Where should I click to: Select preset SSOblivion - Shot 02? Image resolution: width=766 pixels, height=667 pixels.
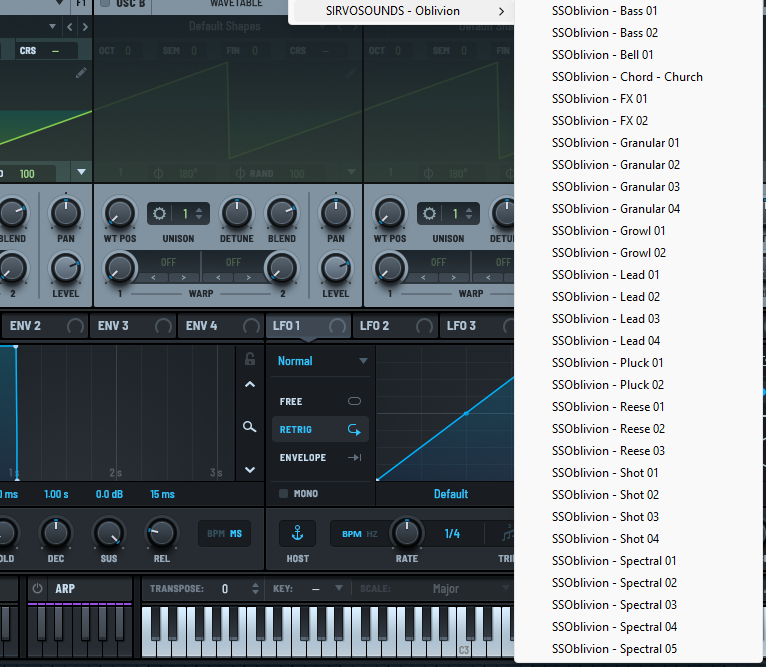(x=605, y=495)
